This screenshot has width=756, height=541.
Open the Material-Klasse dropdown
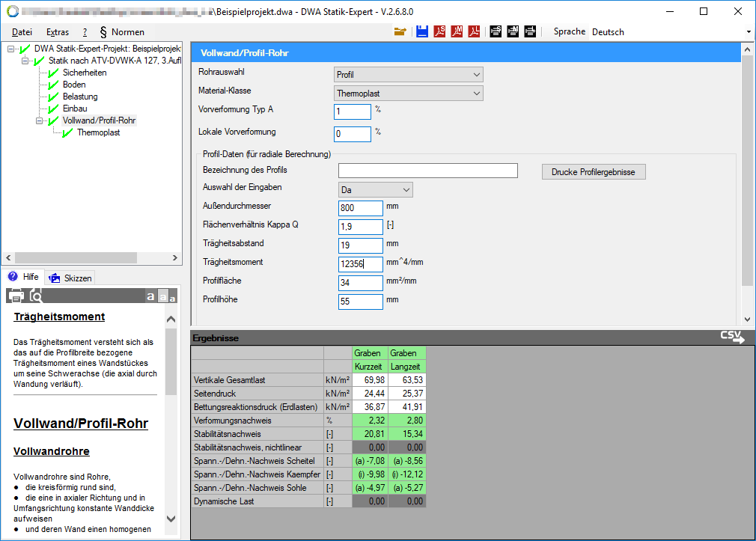click(x=408, y=94)
